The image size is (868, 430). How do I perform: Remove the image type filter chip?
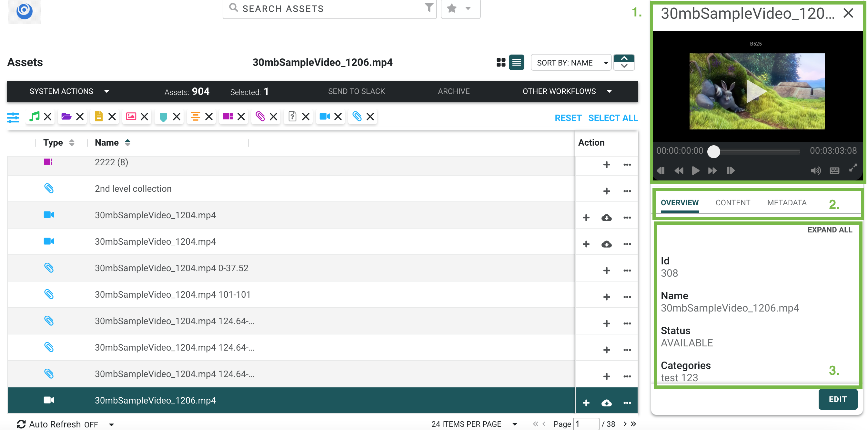[x=145, y=117]
